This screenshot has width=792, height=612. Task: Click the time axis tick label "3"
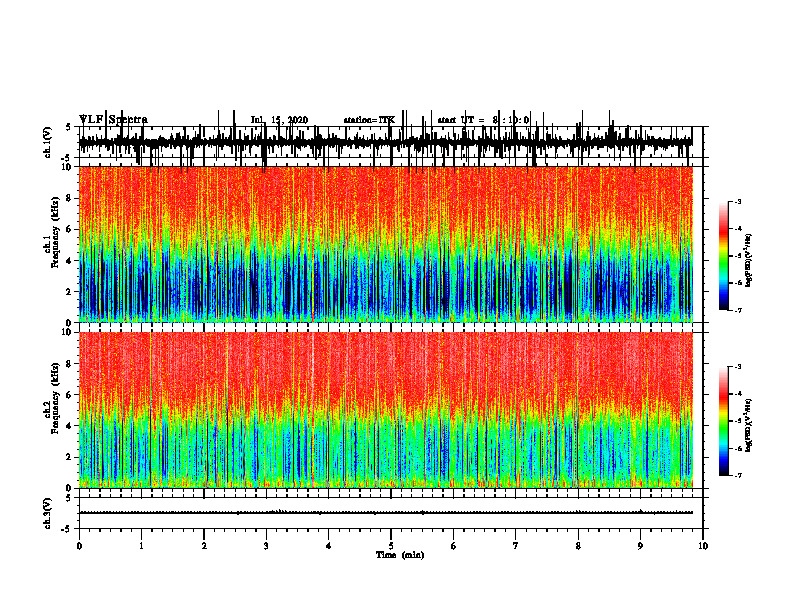(266, 546)
